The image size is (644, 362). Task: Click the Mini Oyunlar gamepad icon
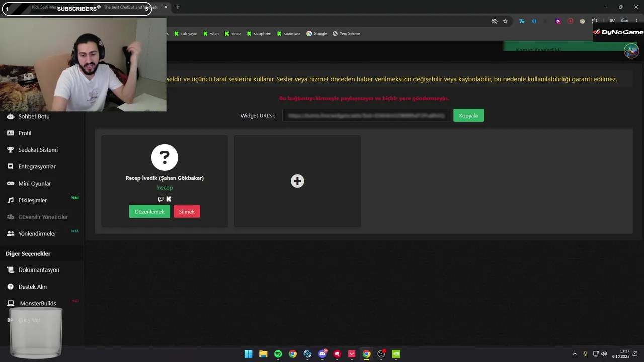pyautogui.click(x=10, y=184)
